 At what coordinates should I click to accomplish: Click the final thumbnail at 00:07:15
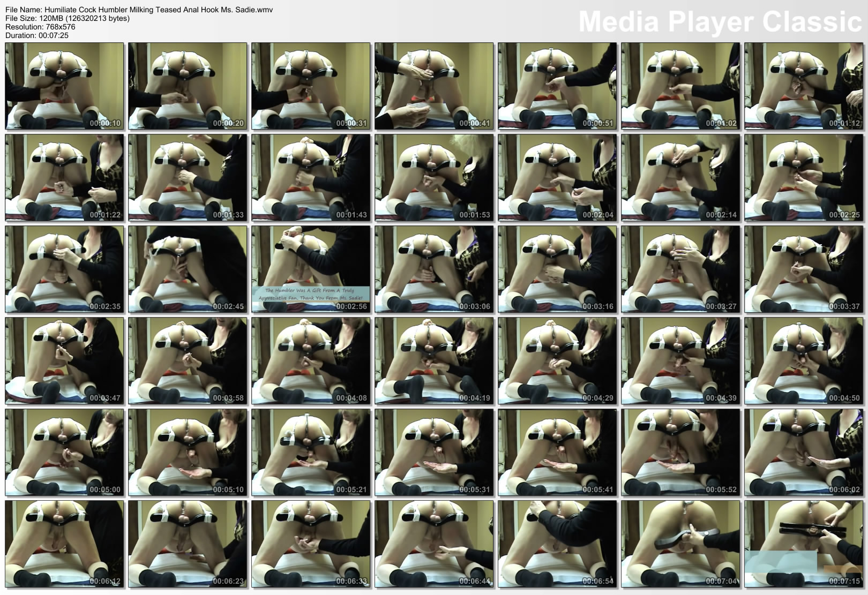(803, 544)
